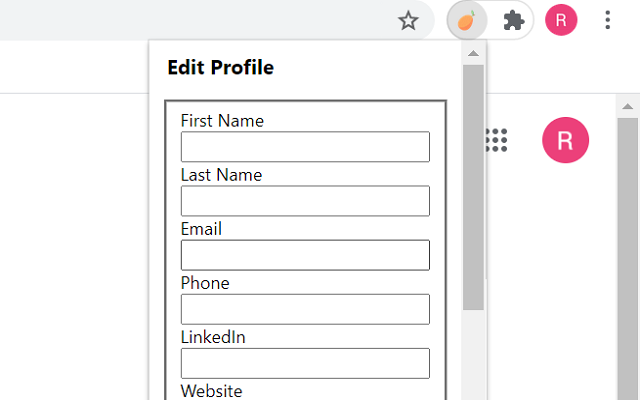The width and height of the screenshot is (640, 400).
Task: Focus the Phone input field
Action: (x=305, y=309)
